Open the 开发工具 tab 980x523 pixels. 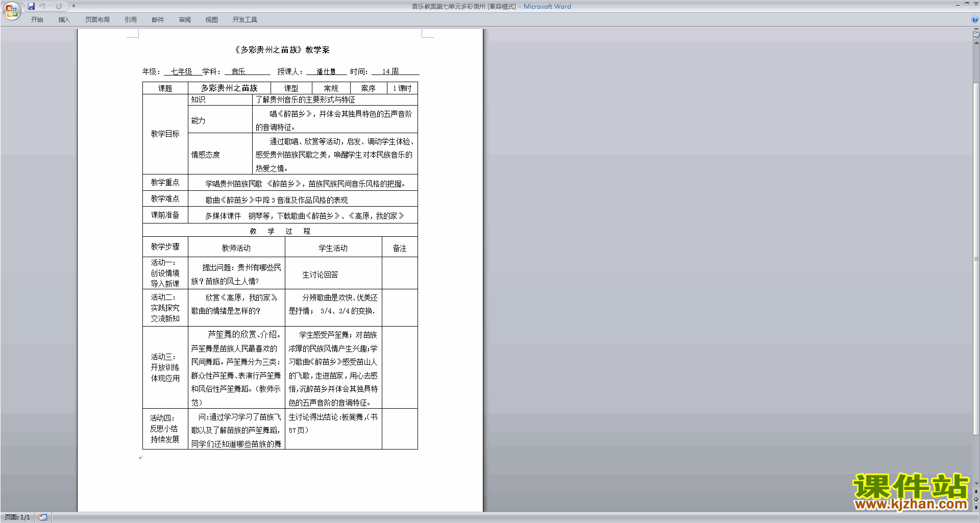coord(245,20)
